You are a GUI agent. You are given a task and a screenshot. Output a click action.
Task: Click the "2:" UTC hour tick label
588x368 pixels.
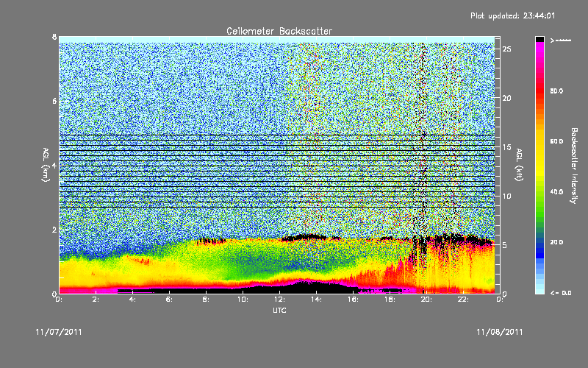coord(96,300)
